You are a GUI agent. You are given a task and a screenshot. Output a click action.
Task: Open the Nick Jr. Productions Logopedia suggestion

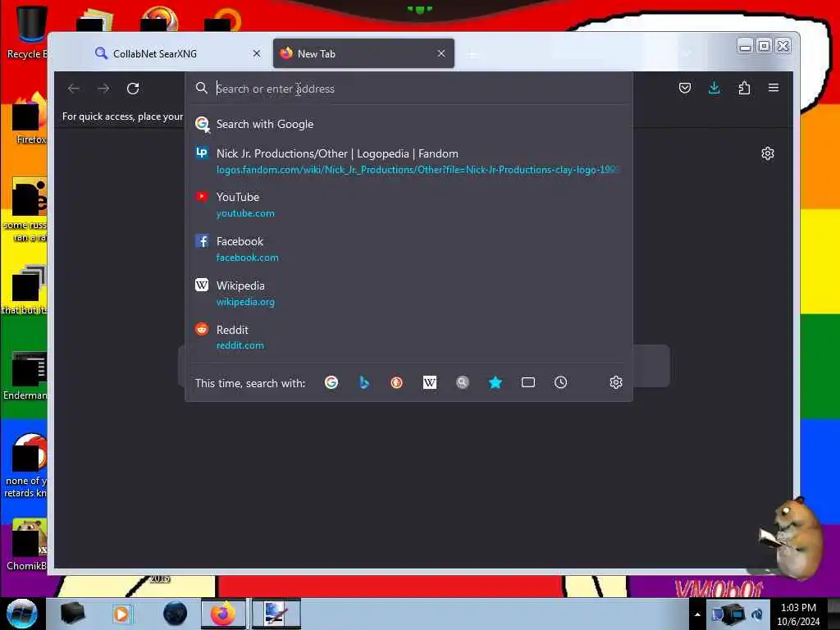click(x=409, y=162)
